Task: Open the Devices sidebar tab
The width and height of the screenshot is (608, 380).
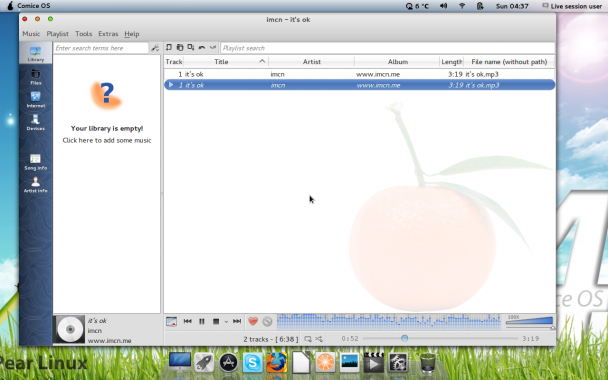Action: pyautogui.click(x=35, y=123)
